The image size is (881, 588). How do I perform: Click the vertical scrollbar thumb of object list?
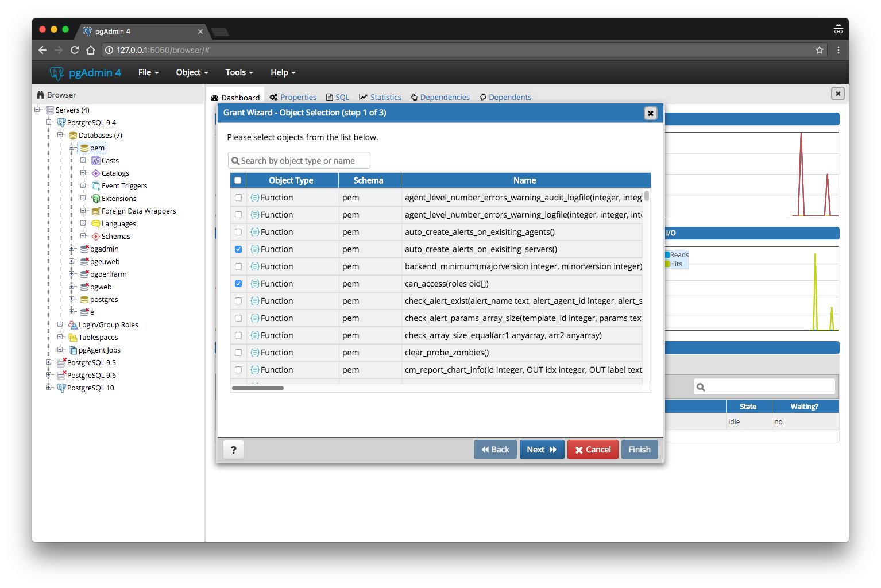tap(647, 196)
